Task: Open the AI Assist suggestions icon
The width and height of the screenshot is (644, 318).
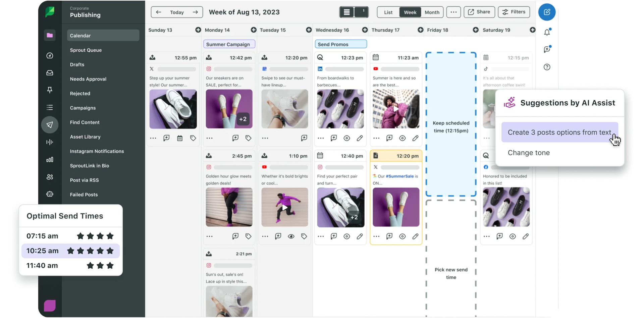Action: (547, 49)
